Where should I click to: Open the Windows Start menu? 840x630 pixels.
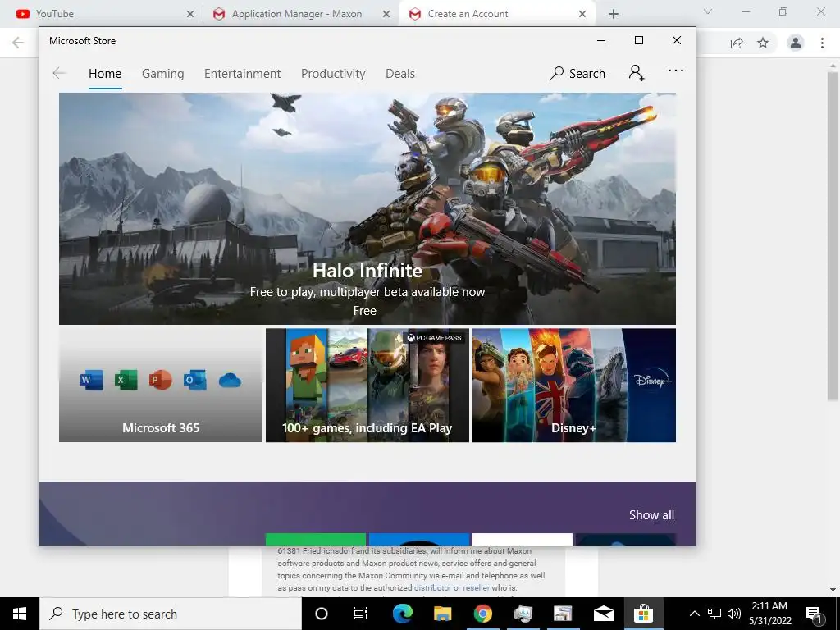pos(20,614)
